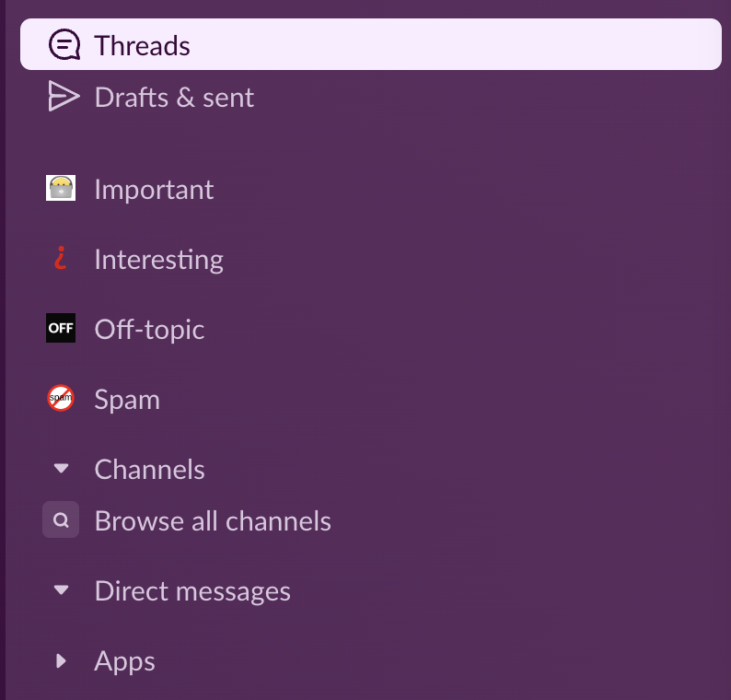
Task: Click the Apps section label
Action: point(124,661)
